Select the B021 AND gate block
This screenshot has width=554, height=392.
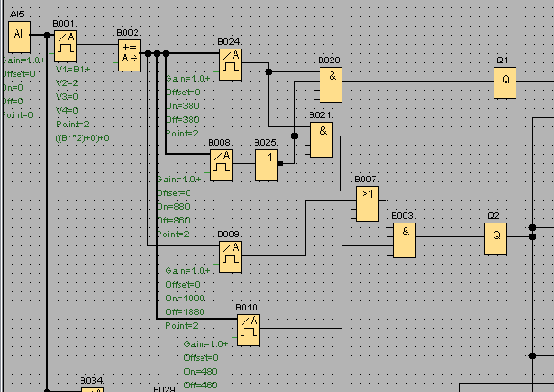tap(321, 137)
